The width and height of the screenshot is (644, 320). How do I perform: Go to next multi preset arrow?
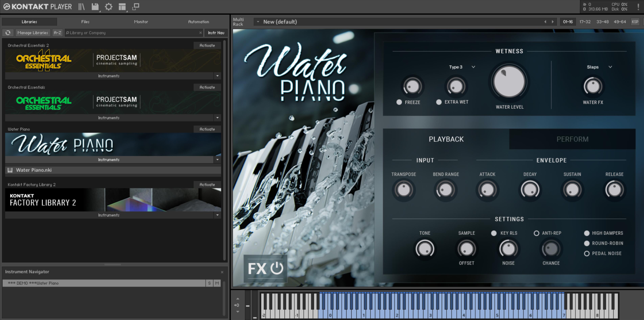[x=553, y=22]
